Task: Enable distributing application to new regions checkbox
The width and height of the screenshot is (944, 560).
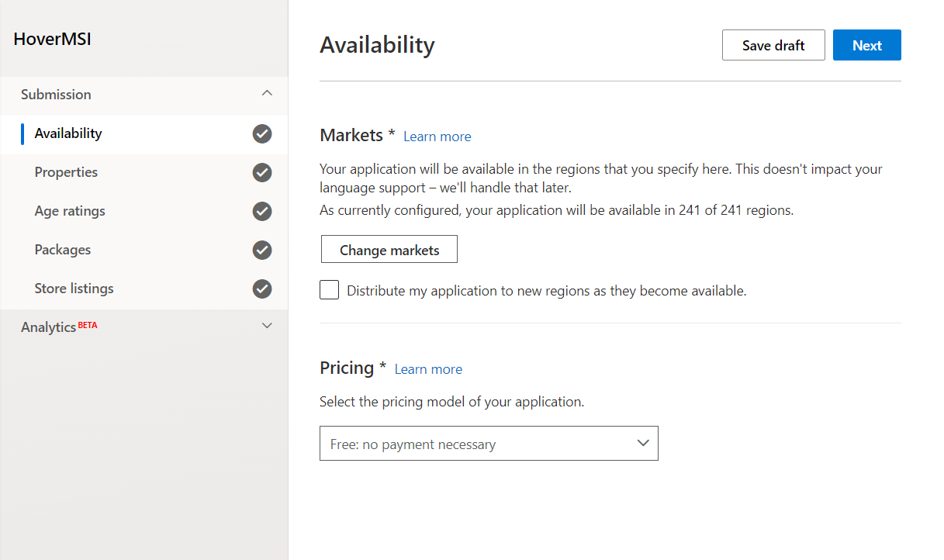Action: coord(330,290)
